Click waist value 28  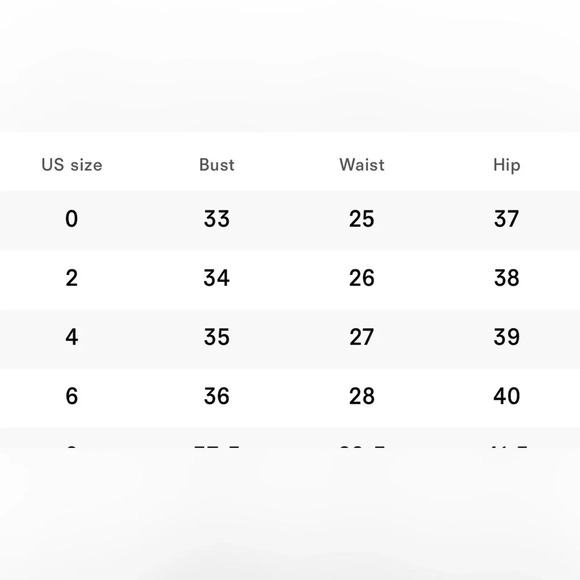362,396
